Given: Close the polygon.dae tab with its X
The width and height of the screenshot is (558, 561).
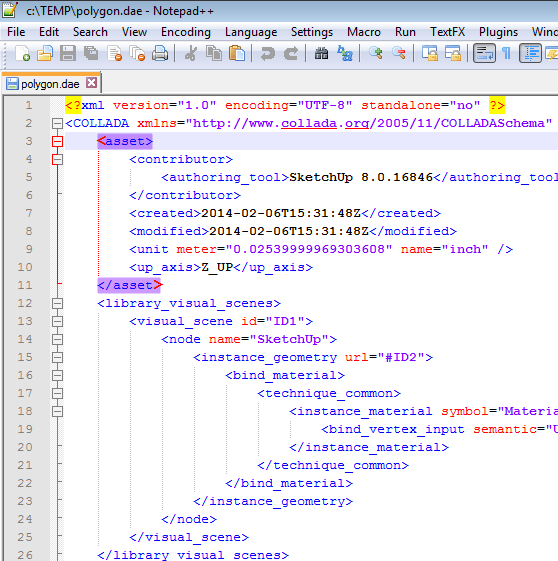Looking at the screenshot, I should (x=92, y=83).
